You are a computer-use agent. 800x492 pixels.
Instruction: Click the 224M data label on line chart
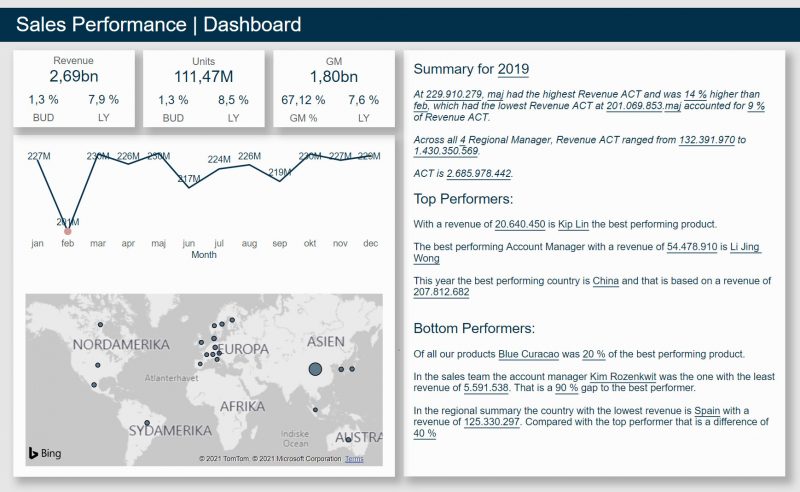[x=219, y=159]
